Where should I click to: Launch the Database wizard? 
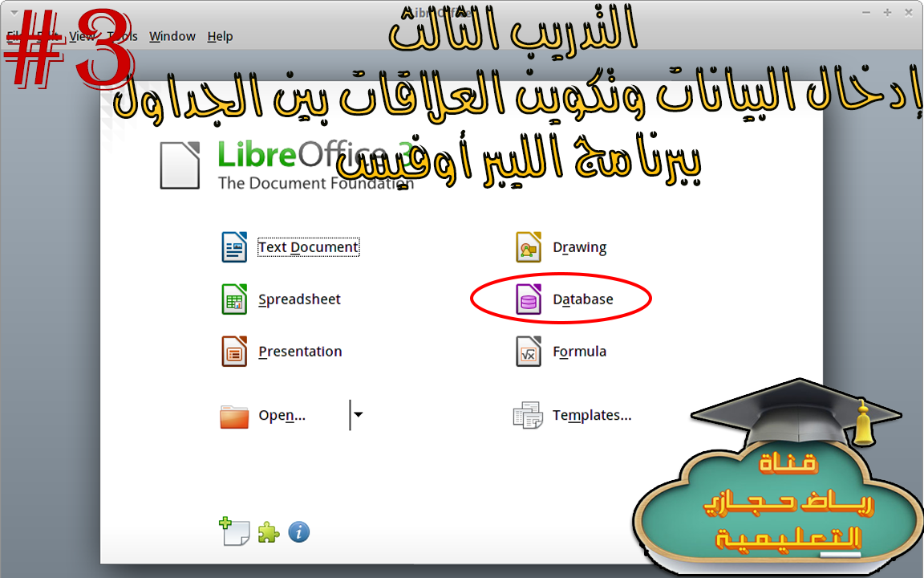coord(583,299)
